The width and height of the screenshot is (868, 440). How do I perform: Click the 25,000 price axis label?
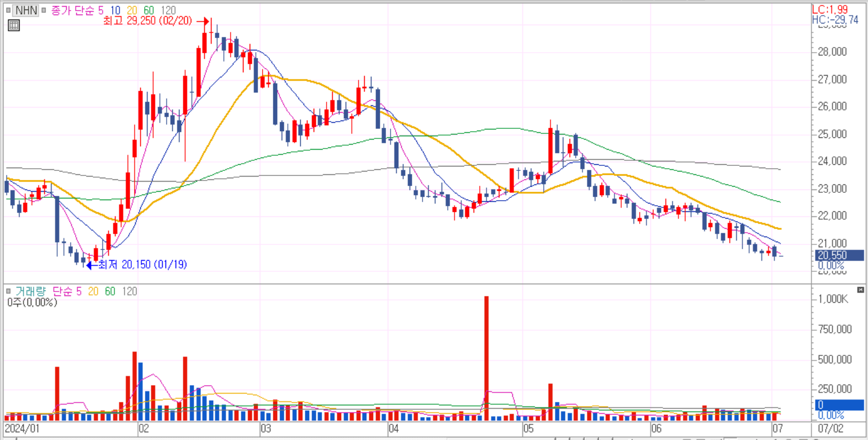832,134
